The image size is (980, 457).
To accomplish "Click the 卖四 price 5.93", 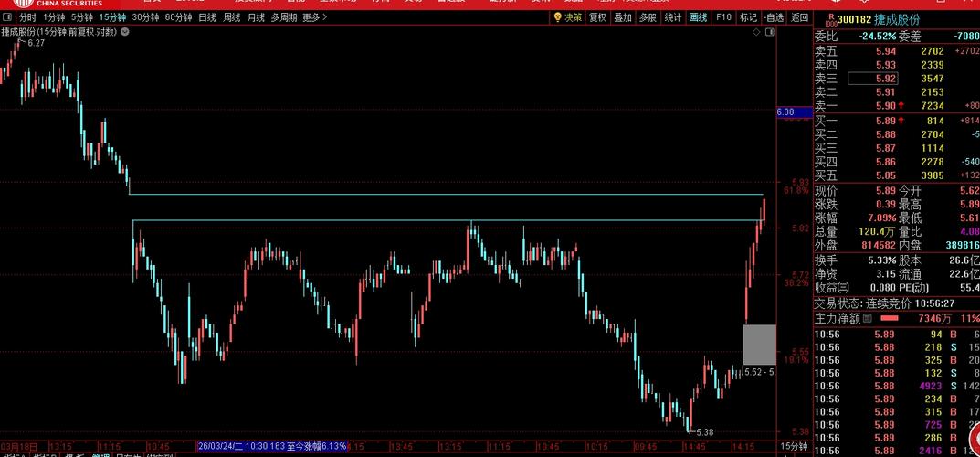I will [886, 65].
